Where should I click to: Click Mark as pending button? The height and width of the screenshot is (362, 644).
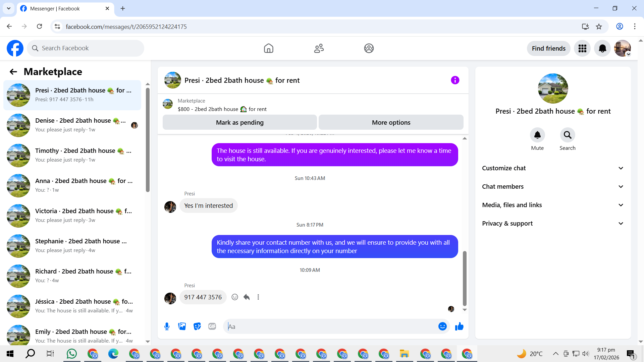[x=239, y=123]
